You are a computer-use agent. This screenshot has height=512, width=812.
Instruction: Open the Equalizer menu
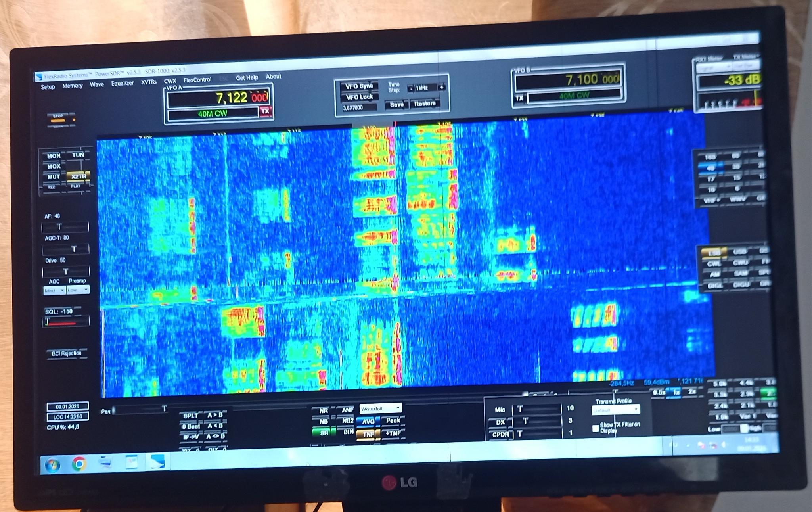[x=122, y=83]
